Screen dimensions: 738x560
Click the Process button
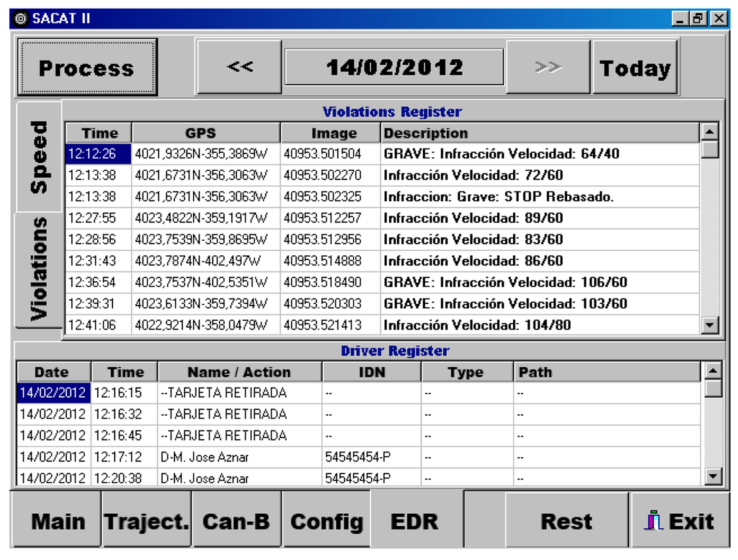86,68
